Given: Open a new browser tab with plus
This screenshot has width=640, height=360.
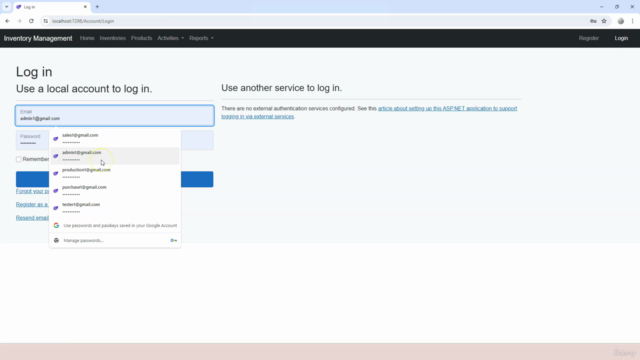Looking at the screenshot, I should 97,7.
